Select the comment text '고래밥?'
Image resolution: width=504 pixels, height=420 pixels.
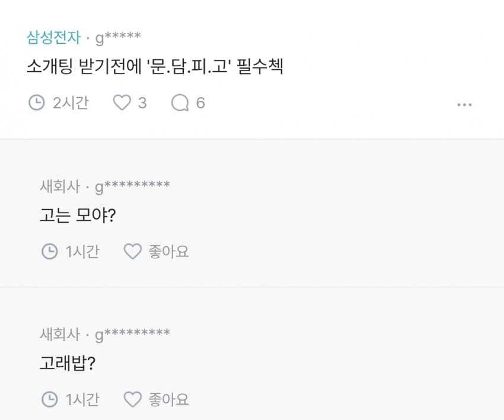click(68, 364)
